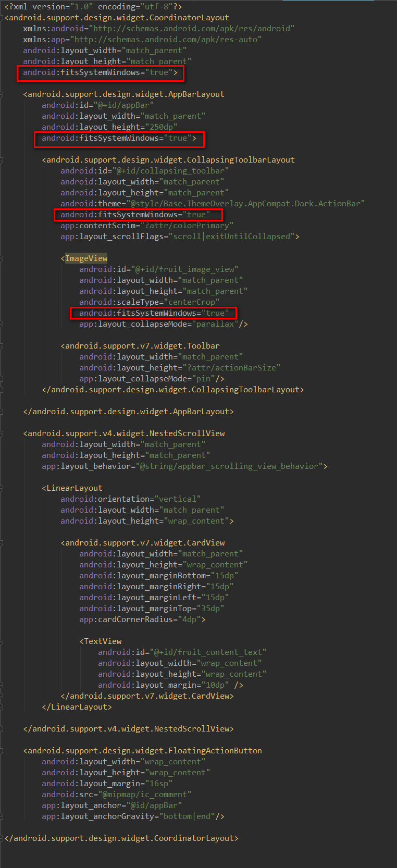Click opening NestedScrollView tag

click(124, 433)
